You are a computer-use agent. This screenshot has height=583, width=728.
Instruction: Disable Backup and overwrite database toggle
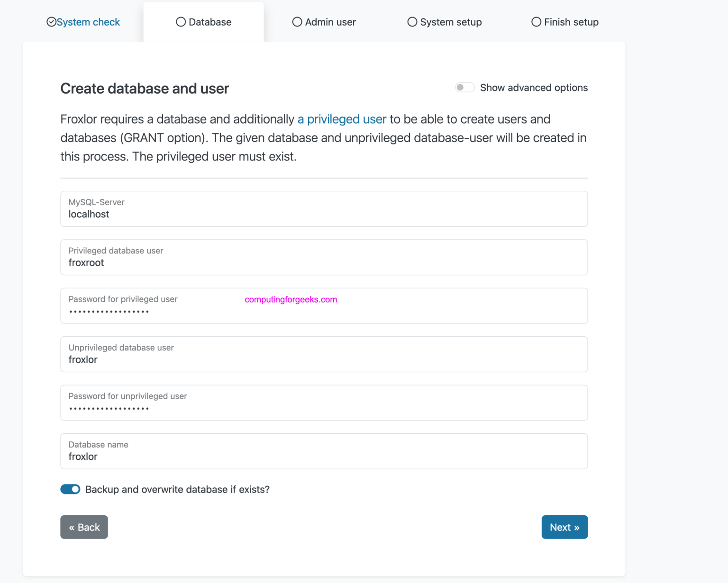pos(70,489)
